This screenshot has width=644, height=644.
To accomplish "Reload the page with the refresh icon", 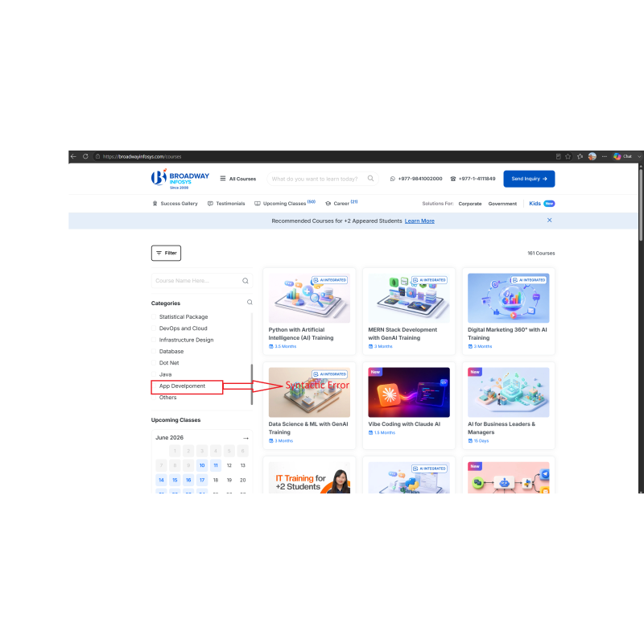I will point(85,156).
